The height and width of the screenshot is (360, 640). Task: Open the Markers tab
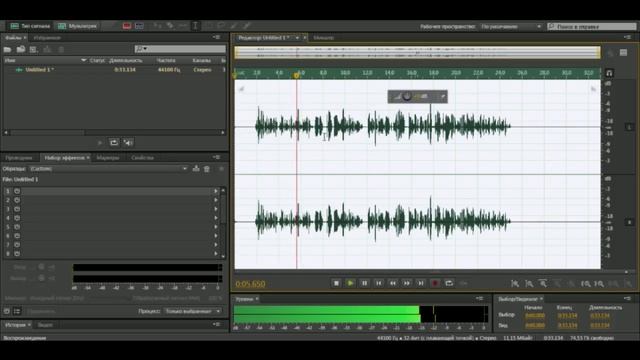pos(108,158)
